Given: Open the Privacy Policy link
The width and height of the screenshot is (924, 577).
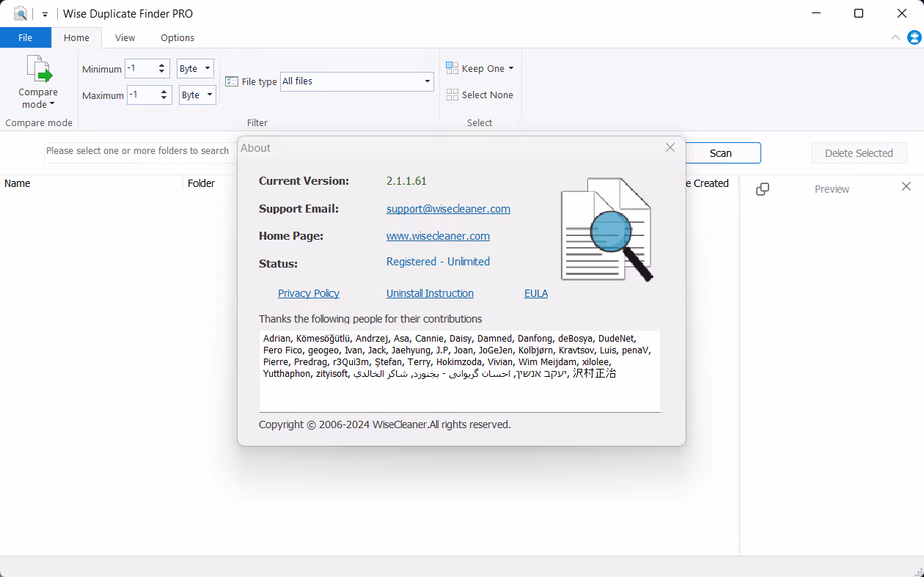Looking at the screenshot, I should (309, 293).
